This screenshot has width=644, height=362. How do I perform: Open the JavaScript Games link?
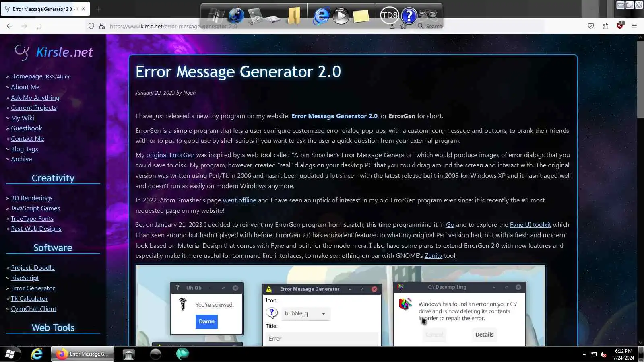pyautogui.click(x=35, y=208)
